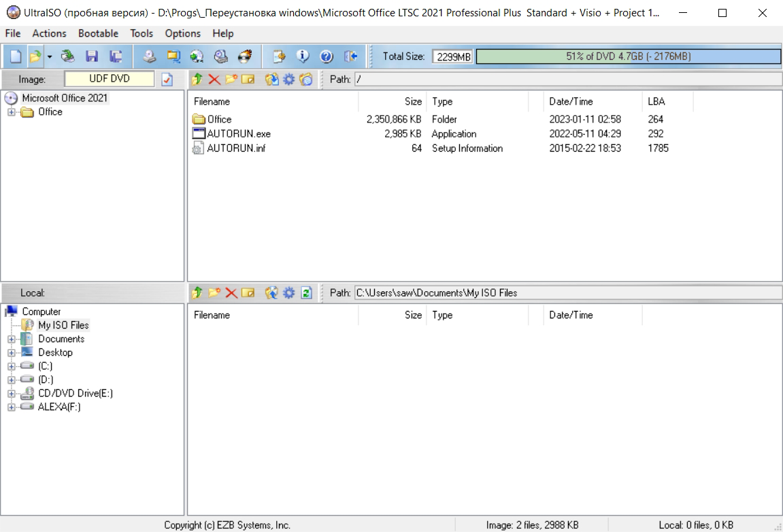Open the reopen-recent dropdown arrow beside Open
This screenshot has height=532, width=783.
(x=50, y=57)
